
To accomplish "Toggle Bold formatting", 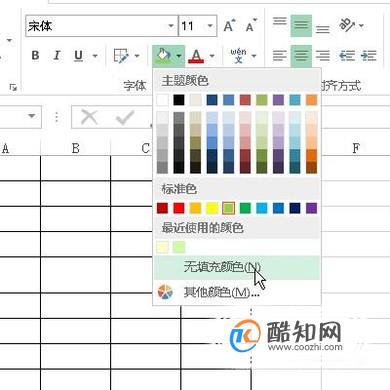I will (35, 55).
